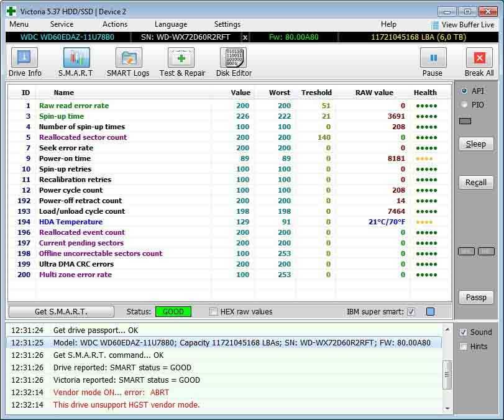Click the Worst column header
Image resolution: width=504 pixels, height=420 pixels.
pyautogui.click(x=279, y=93)
